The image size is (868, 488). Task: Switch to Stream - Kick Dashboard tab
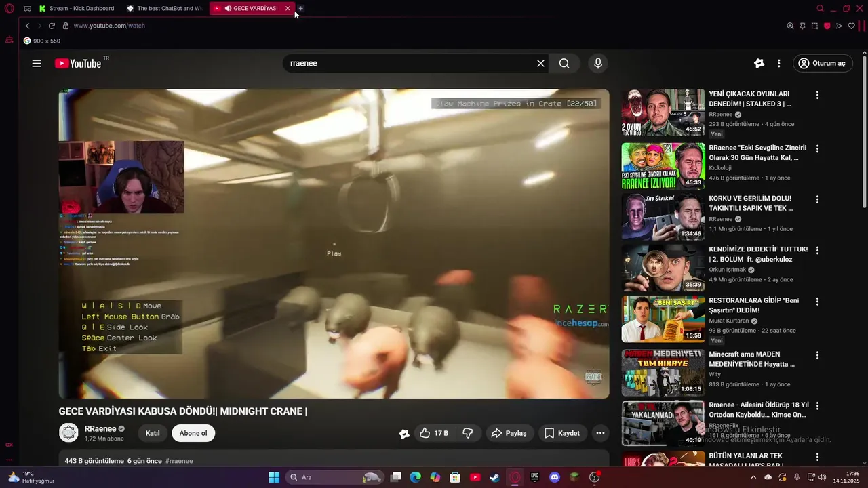77,8
